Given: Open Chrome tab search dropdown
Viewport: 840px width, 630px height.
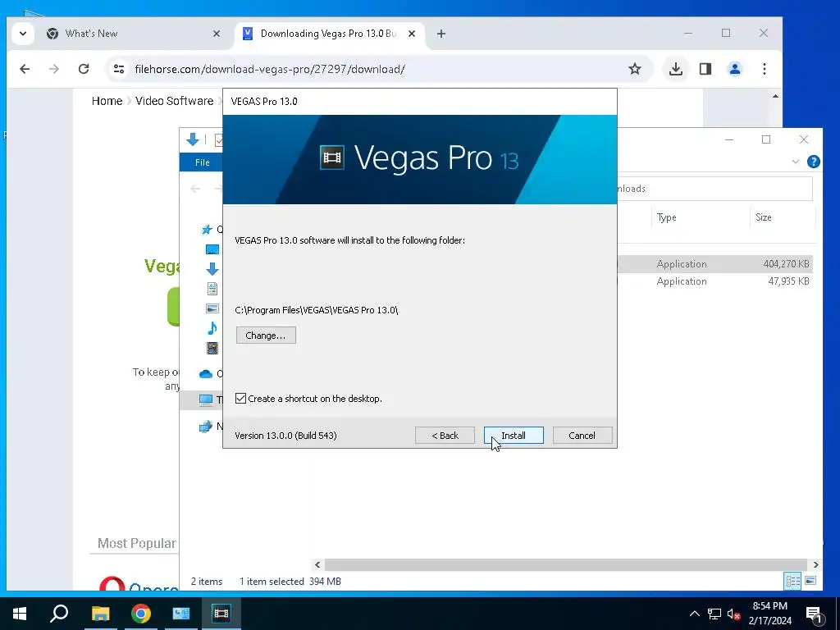Looking at the screenshot, I should (23, 34).
